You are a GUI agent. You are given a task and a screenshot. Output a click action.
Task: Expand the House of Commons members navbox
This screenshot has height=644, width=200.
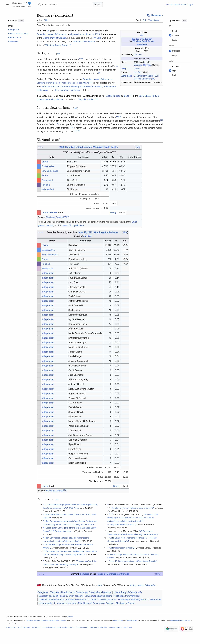(157, 574)
